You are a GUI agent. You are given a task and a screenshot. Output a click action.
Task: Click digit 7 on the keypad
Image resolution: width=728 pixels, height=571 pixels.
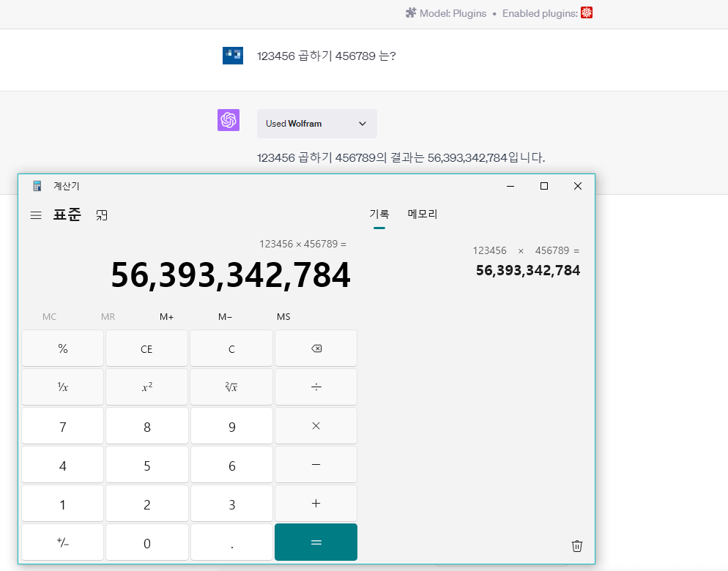[x=63, y=426]
